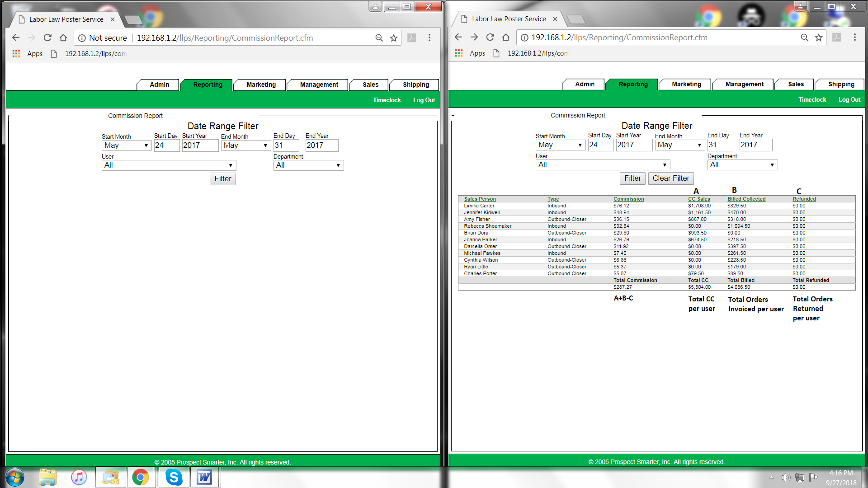Image resolution: width=868 pixels, height=488 pixels.
Task: Open Department dropdown in right window
Action: tap(742, 165)
